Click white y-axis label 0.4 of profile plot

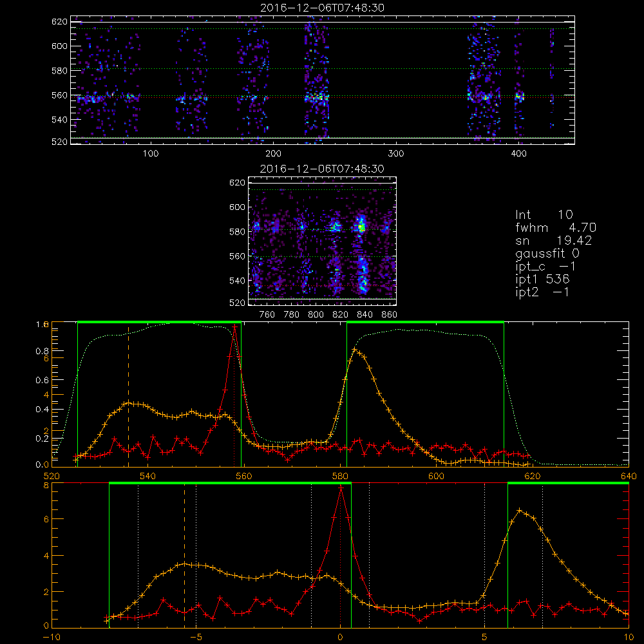(x=41, y=409)
